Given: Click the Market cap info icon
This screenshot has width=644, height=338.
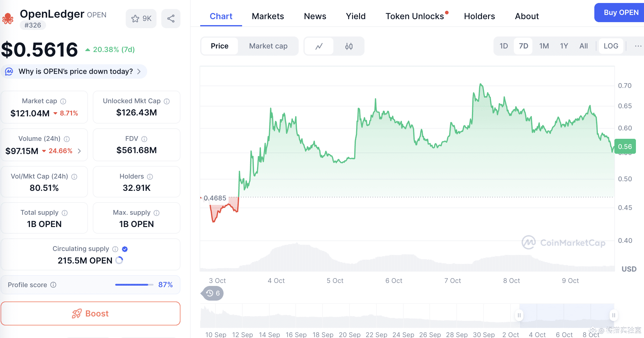Looking at the screenshot, I should 63,101.
